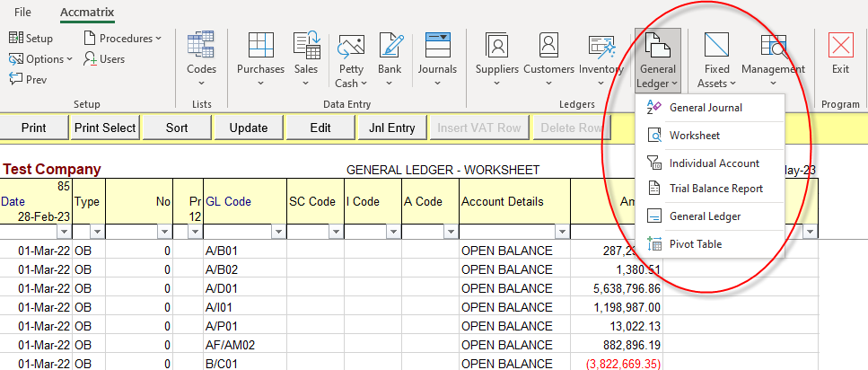Click the Codes lists icon

pos(201,55)
